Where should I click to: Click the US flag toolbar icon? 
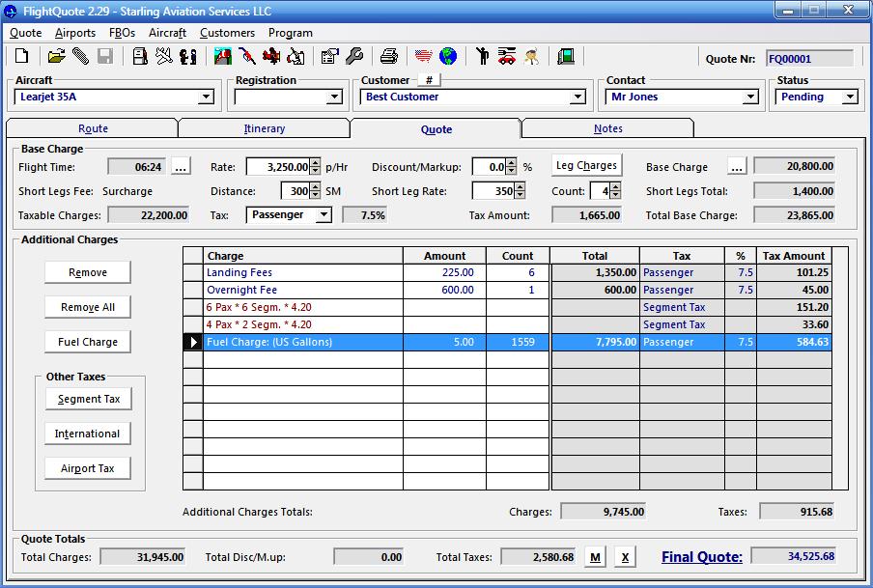[423, 57]
